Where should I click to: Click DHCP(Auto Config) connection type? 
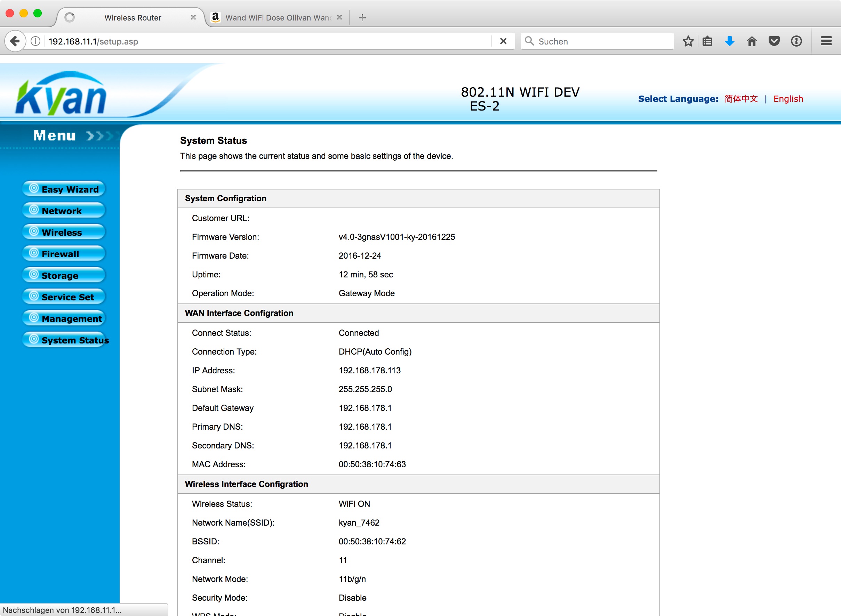click(375, 351)
